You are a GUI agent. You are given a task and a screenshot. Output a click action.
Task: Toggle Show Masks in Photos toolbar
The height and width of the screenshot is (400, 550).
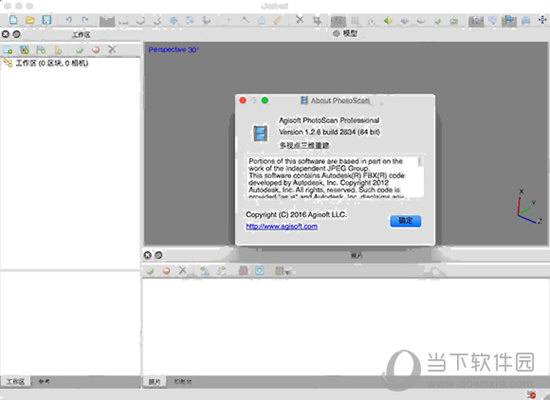(x=260, y=271)
